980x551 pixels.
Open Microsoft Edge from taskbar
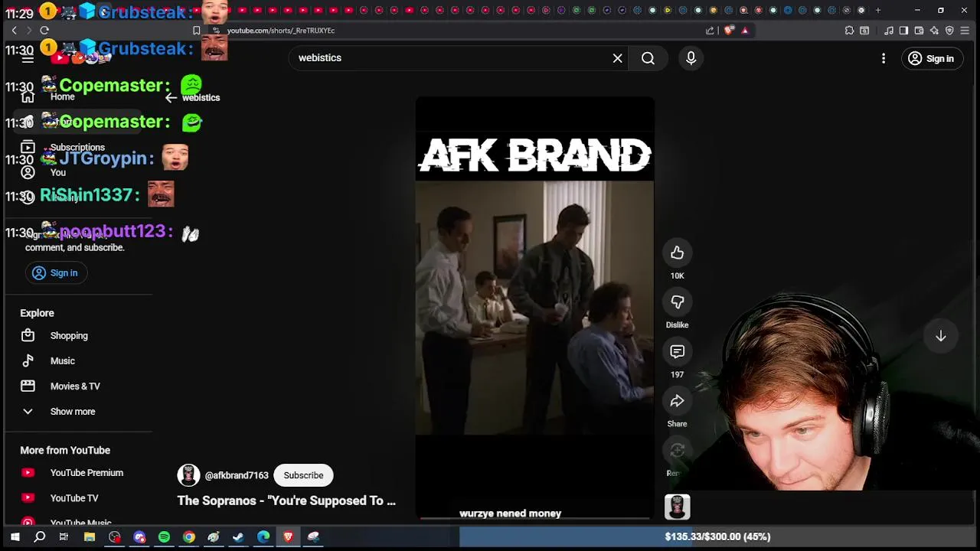click(263, 536)
